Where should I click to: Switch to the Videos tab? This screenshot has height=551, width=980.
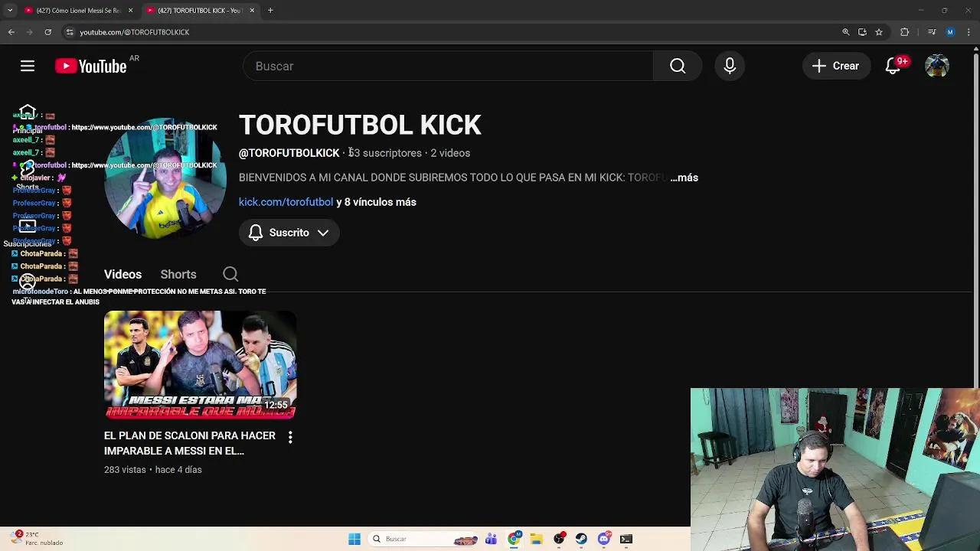click(x=122, y=274)
